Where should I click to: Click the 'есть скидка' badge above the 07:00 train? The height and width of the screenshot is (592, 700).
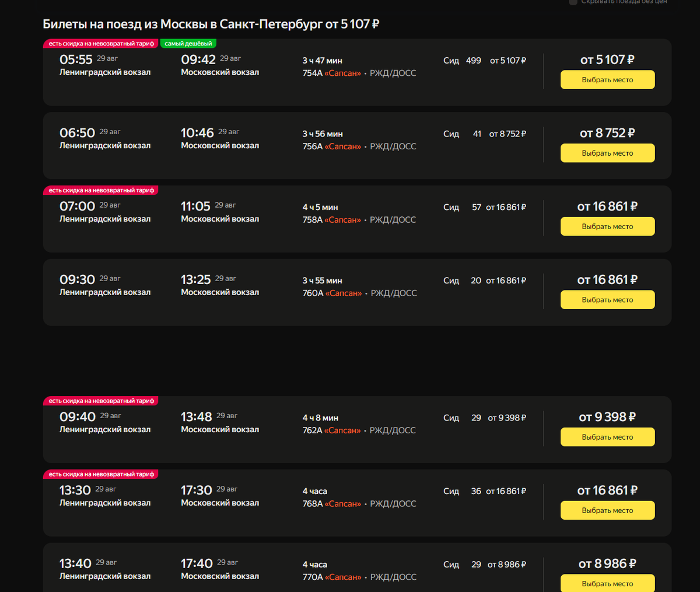101,191
